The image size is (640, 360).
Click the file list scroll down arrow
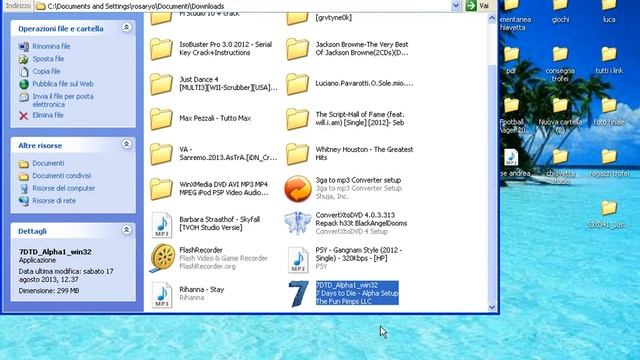pos(492,307)
